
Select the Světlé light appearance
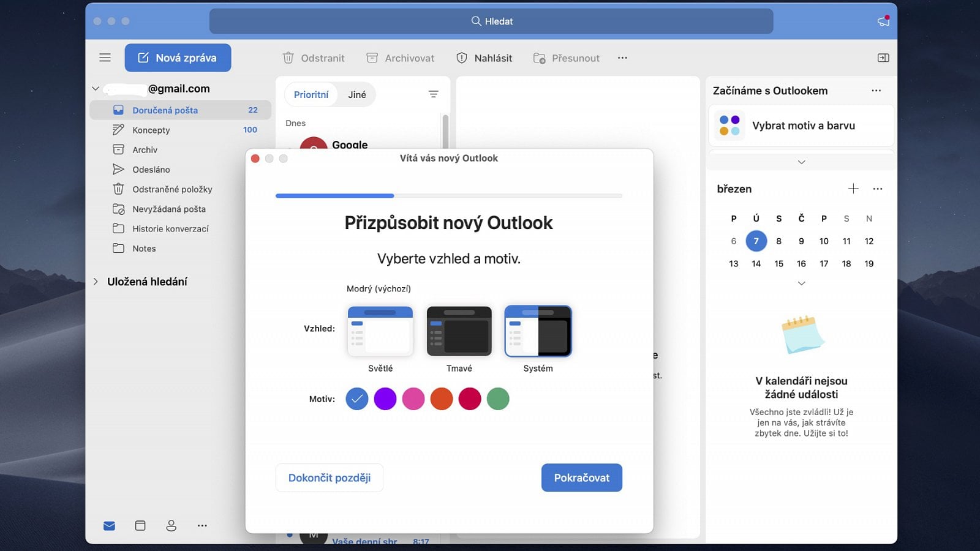[380, 331]
